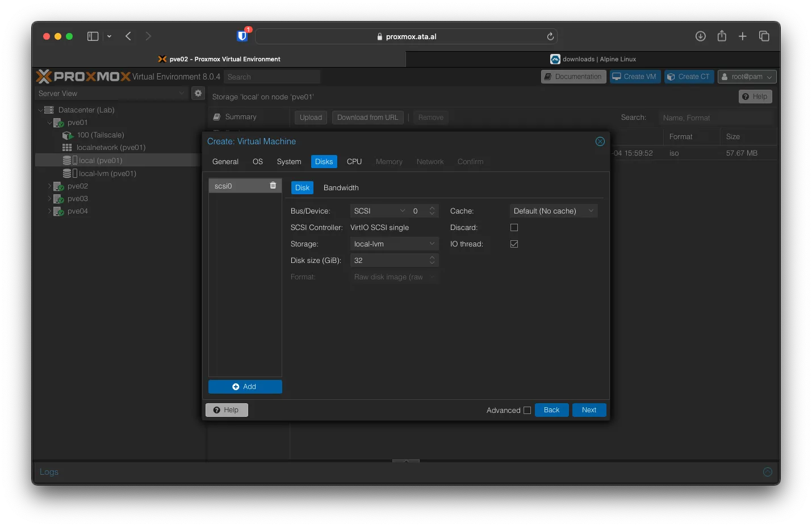This screenshot has height=527, width=812.
Task: Click the Create CT button
Action: (x=689, y=77)
